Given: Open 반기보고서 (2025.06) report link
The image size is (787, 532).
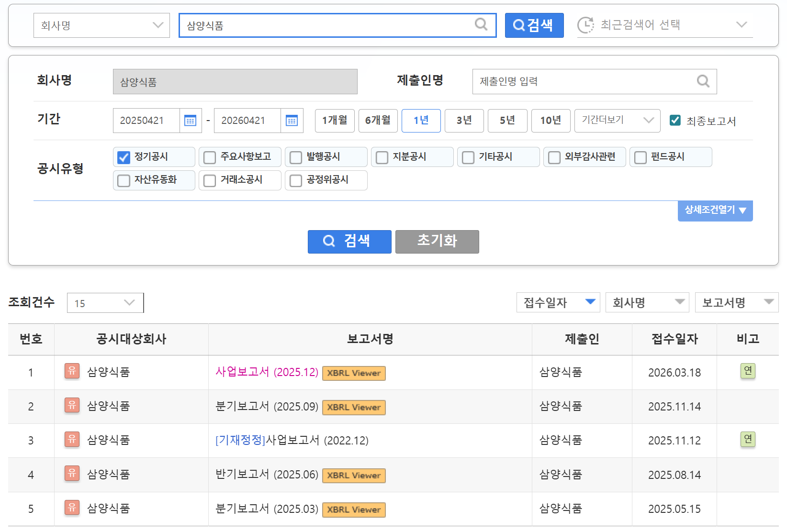Looking at the screenshot, I should coord(267,475).
